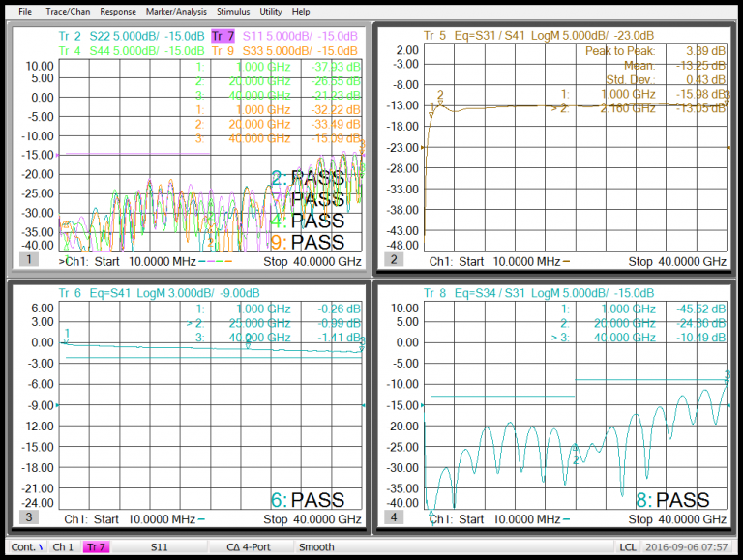Open the Trace/Chan menu
Image resolution: width=743 pixels, height=560 pixels.
[68, 12]
